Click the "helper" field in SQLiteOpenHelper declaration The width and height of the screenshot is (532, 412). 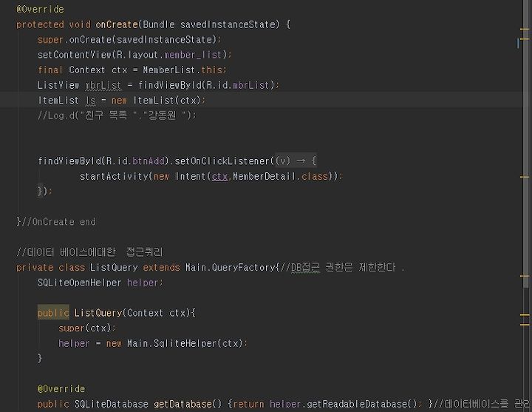pyautogui.click(x=143, y=283)
